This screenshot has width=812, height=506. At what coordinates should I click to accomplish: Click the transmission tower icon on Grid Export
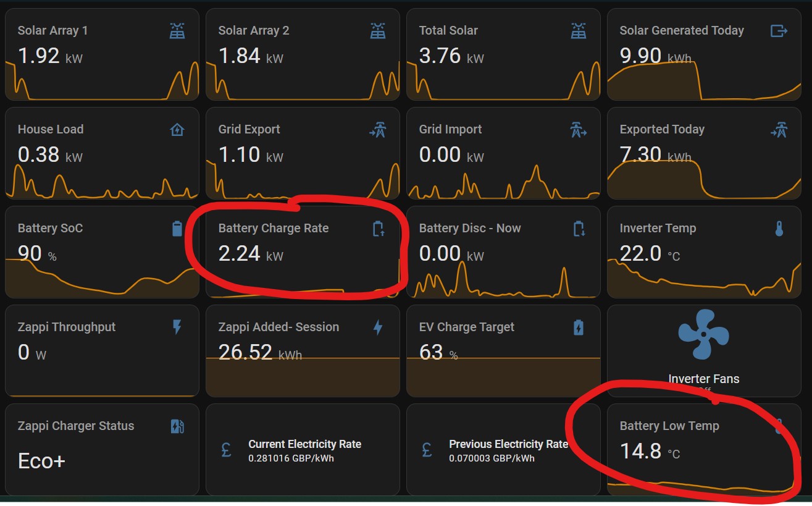(378, 130)
